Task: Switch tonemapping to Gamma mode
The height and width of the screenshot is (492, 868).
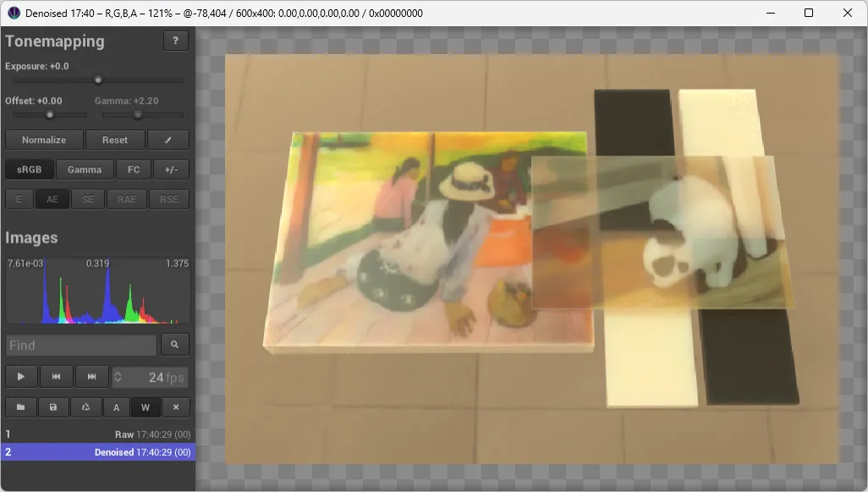Action: pyautogui.click(x=84, y=168)
